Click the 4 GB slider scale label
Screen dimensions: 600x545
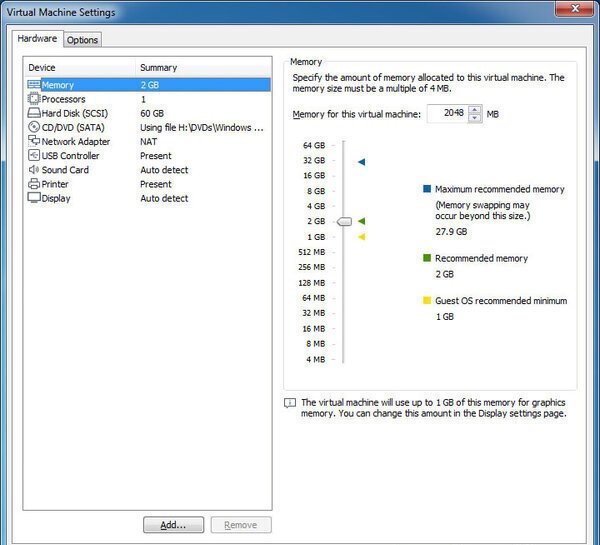[x=316, y=206]
